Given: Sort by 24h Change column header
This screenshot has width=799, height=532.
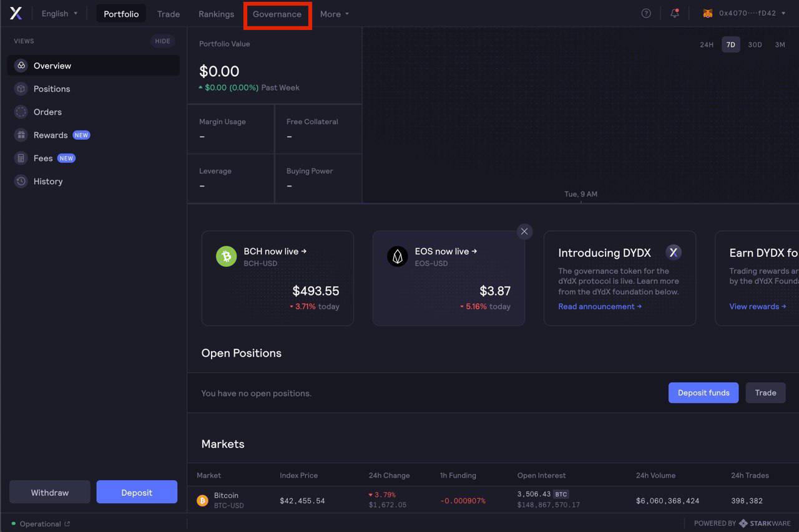Looking at the screenshot, I should pos(389,475).
